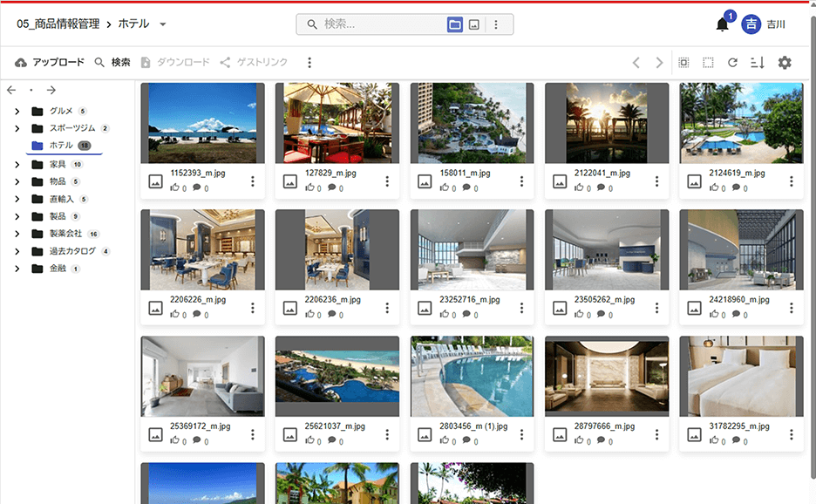This screenshot has height=504, width=816.
Task: Click the 05_商品情報管理 breadcrumb link
Action: point(58,24)
